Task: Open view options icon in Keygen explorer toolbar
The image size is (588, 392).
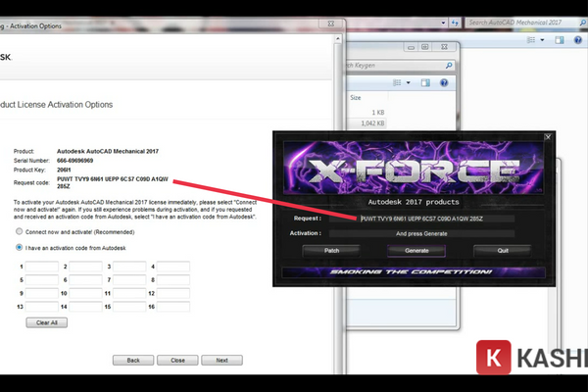Action: coord(397,82)
